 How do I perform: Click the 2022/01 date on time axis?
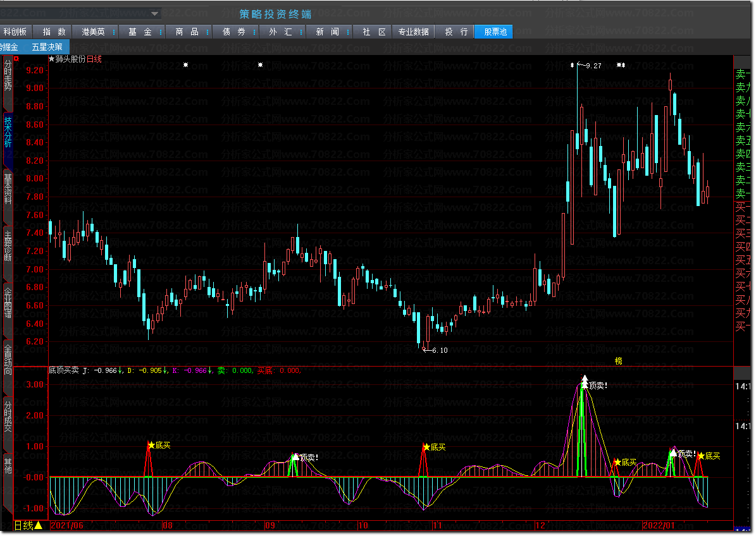coord(659,525)
